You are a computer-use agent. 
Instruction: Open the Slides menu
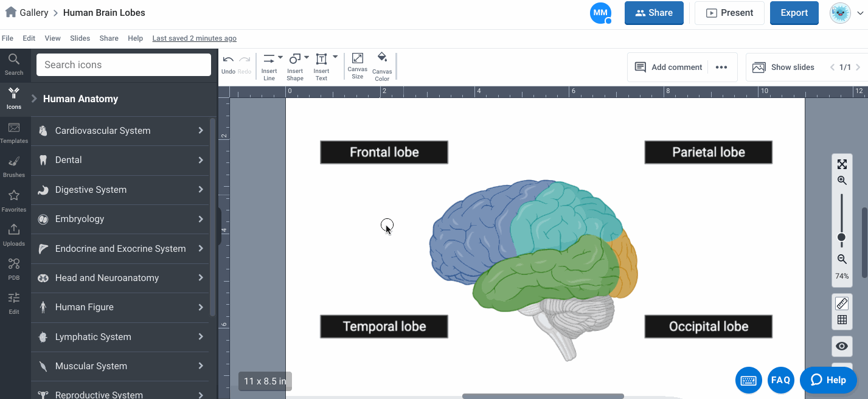click(80, 38)
